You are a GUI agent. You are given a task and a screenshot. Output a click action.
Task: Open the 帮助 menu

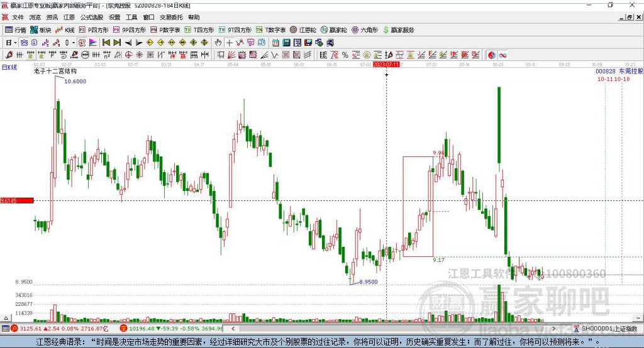[194, 17]
